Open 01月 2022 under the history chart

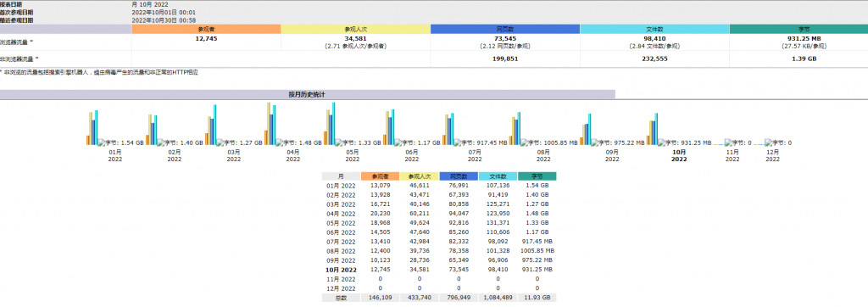(115, 155)
